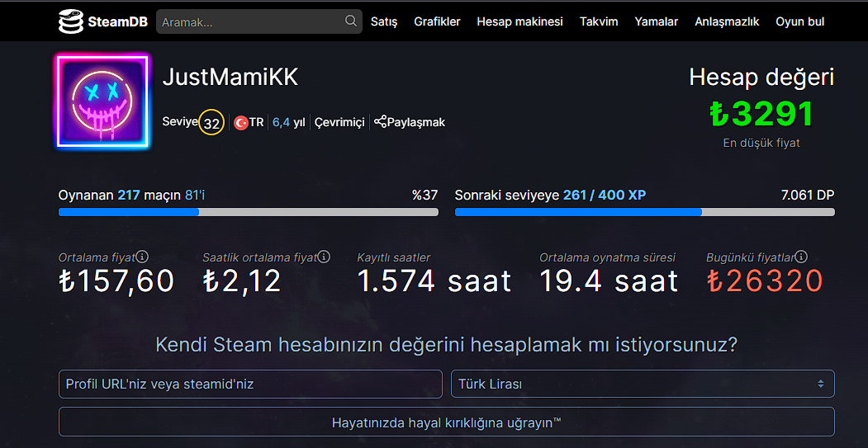
Task: Open the Satış menu item
Action: pos(384,21)
